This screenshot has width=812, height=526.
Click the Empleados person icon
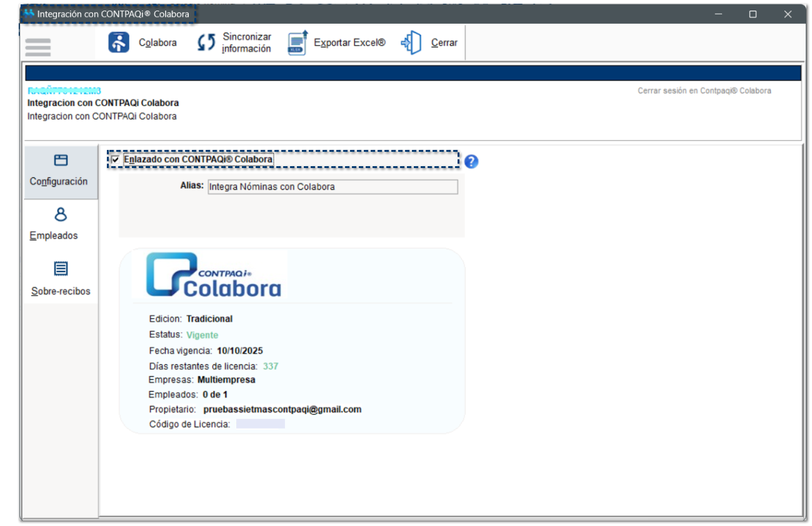60,214
